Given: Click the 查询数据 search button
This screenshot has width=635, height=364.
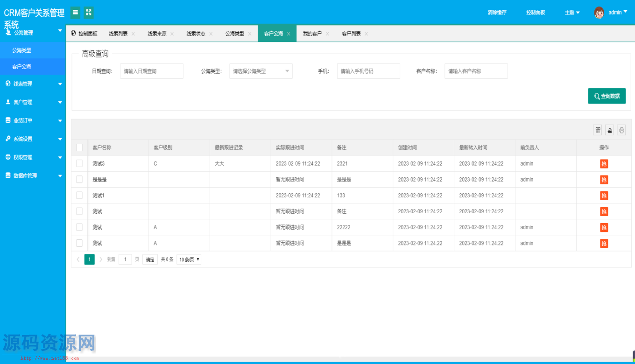Looking at the screenshot, I should click(x=607, y=96).
